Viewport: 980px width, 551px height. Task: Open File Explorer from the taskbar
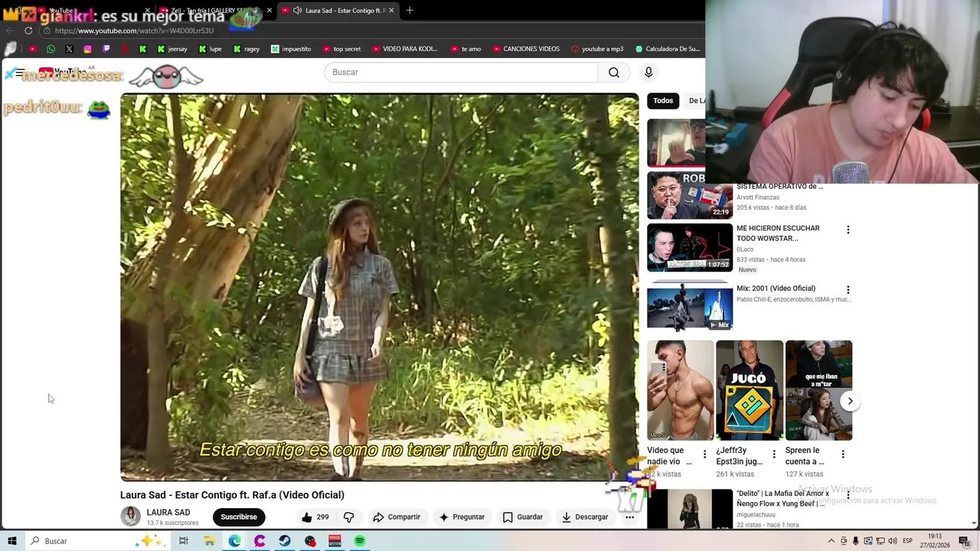209,541
